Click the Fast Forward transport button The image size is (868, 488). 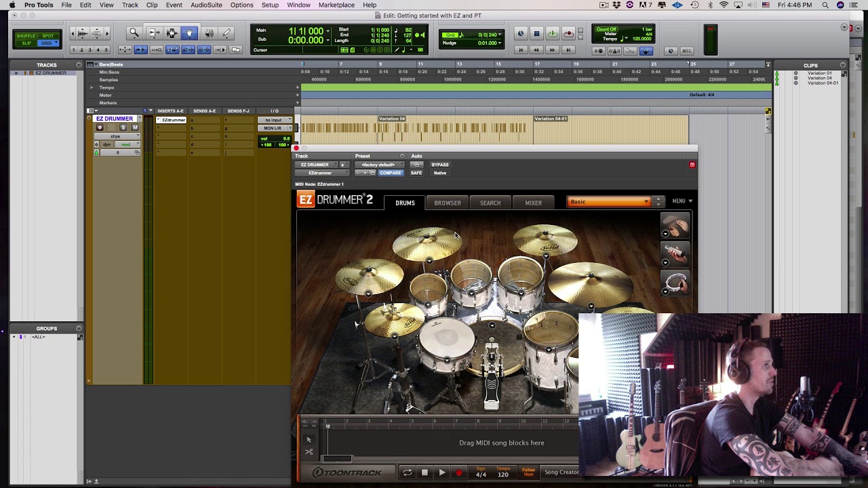(x=552, y=50)
